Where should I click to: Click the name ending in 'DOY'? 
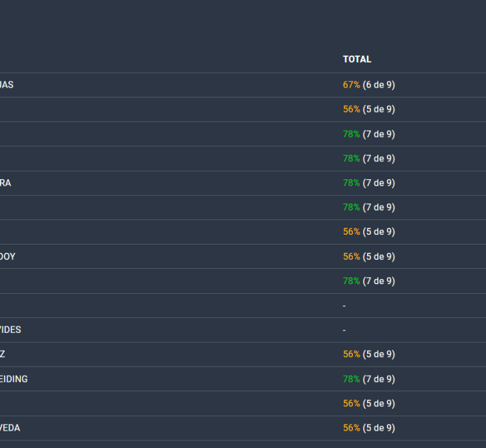8,257
